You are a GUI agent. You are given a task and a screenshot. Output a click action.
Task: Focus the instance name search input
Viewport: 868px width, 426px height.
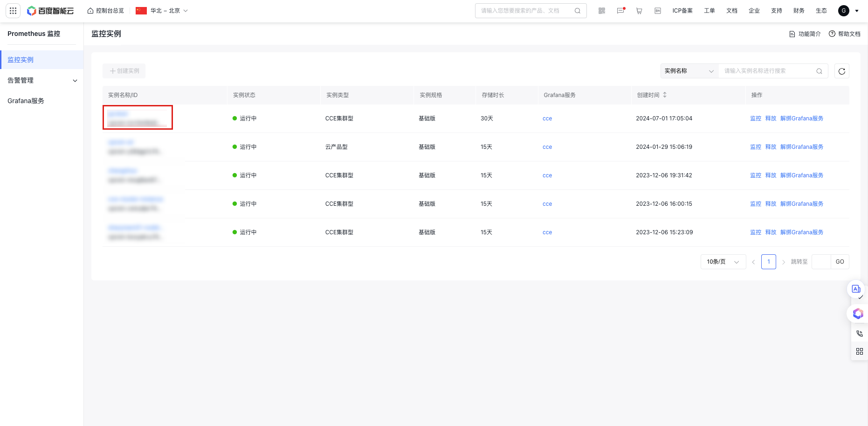(x=767, y=71)
